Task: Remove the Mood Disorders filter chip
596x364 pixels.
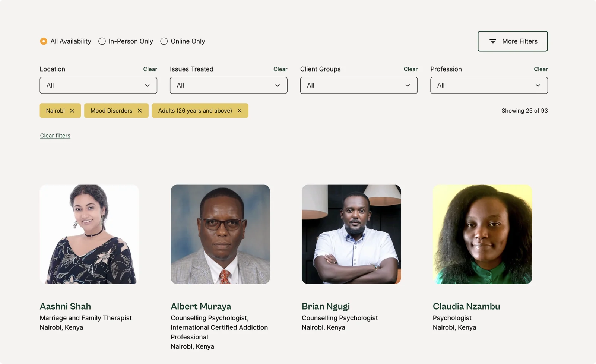Action: click(140, 111)
